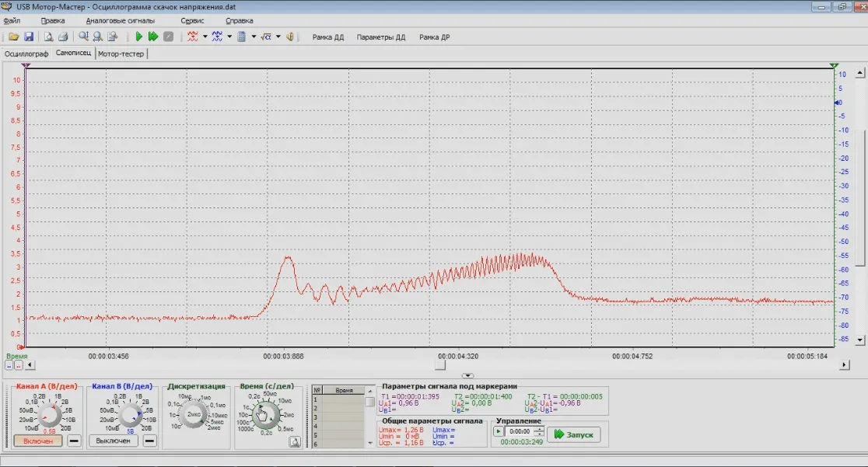Click the Время column header in markers table
This screenshot has height=467, width=868.
pyautogui.click(x=344, y=390)
